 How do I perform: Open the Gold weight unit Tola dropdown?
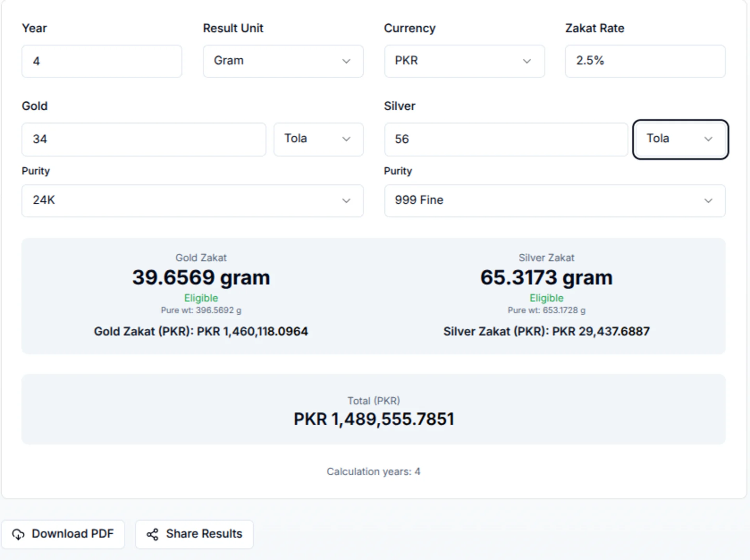click(318, 139)
